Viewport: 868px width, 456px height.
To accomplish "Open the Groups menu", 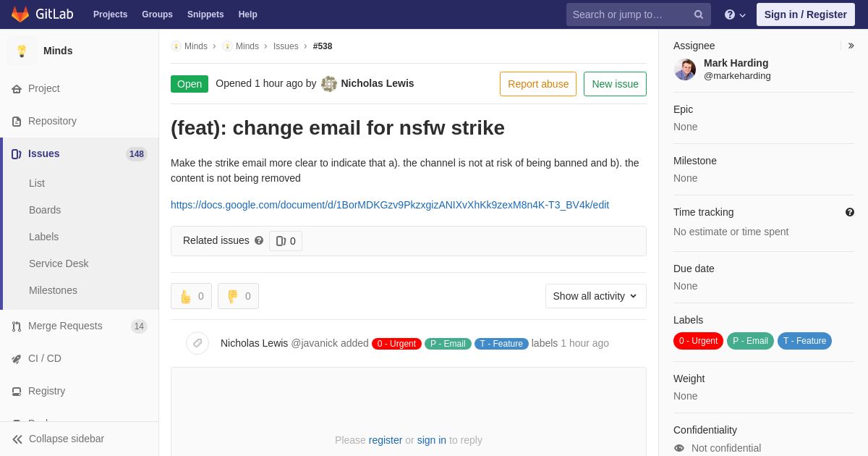I will (157, 14).
